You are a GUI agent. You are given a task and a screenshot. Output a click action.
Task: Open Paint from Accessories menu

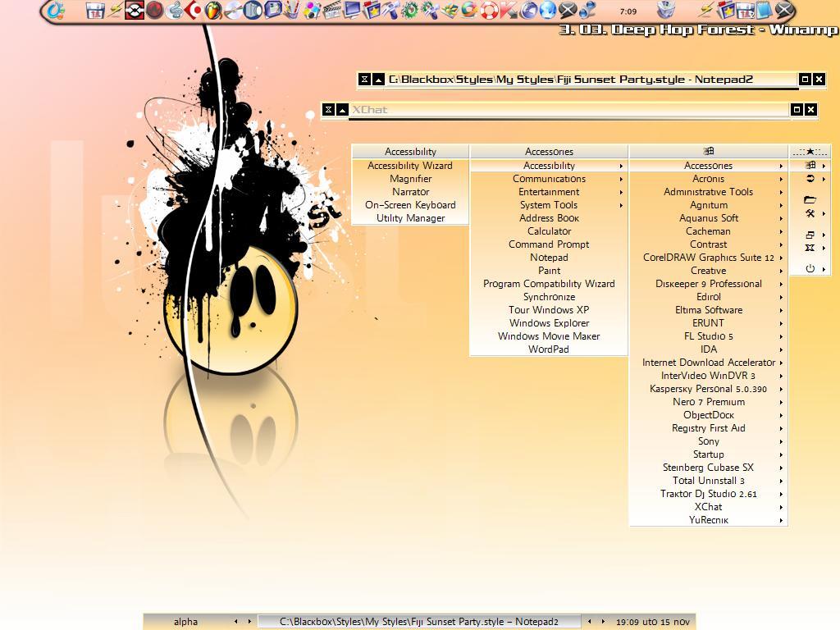click(x=549, y=271)
